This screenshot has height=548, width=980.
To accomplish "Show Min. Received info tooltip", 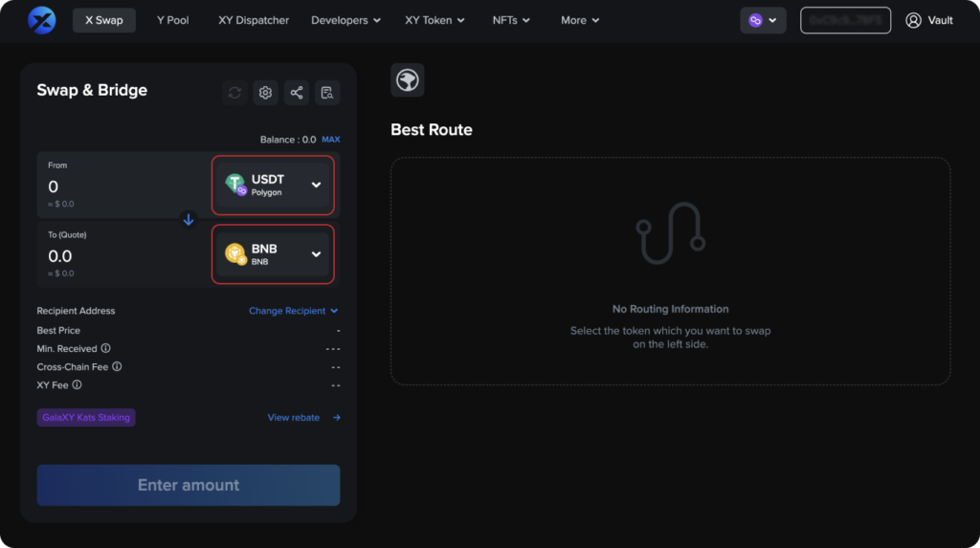I will 105,348.
